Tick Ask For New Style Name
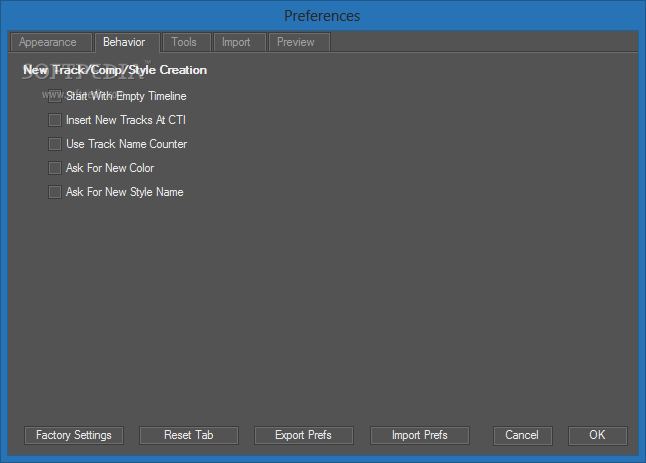Viewport: 646px width, 463px height. pos(55,192)
